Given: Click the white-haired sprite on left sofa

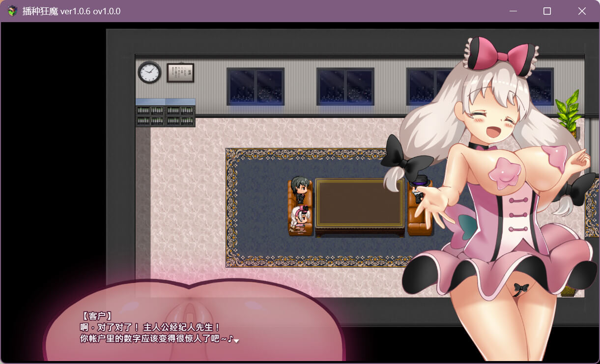Looking at the screenshot, I should [300, 219].
